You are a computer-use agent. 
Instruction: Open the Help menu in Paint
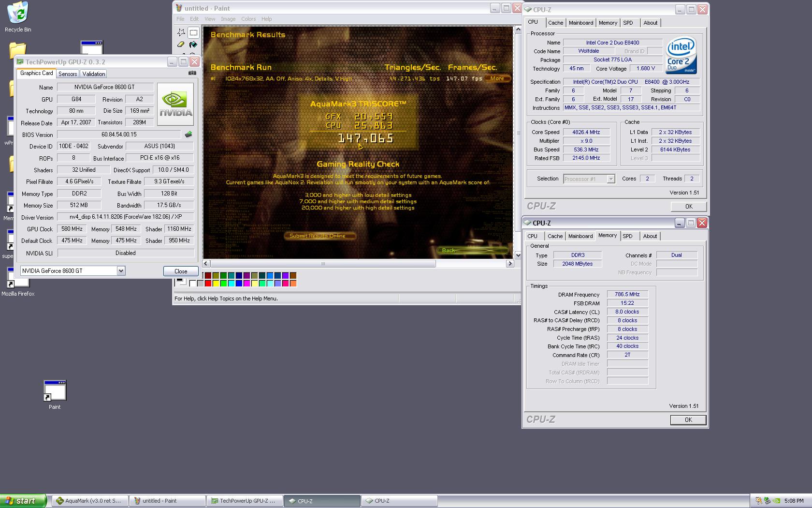[267, 19]
